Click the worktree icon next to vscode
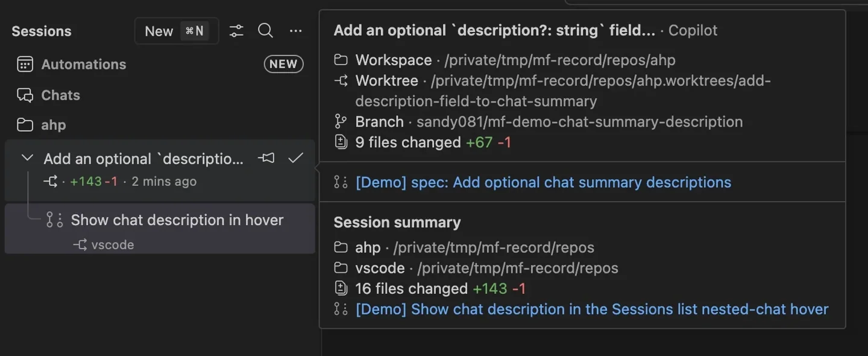868x356 pixels. 80,244
